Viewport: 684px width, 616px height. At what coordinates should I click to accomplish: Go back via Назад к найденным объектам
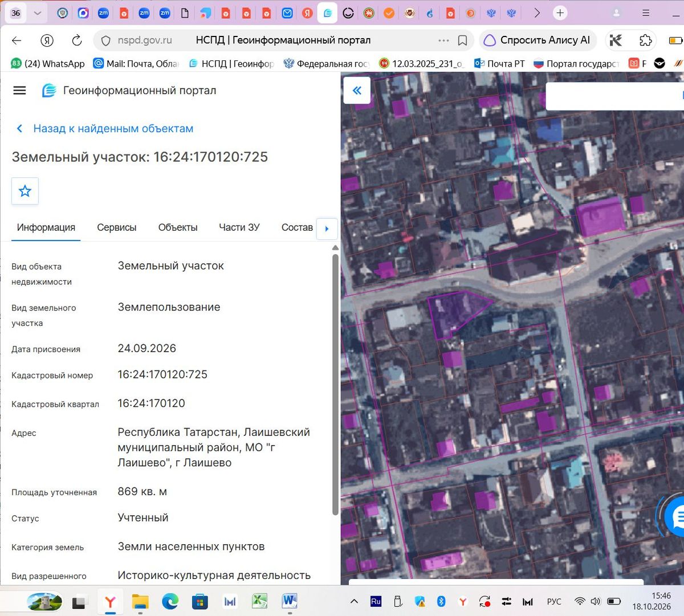(x=105, y=129)
